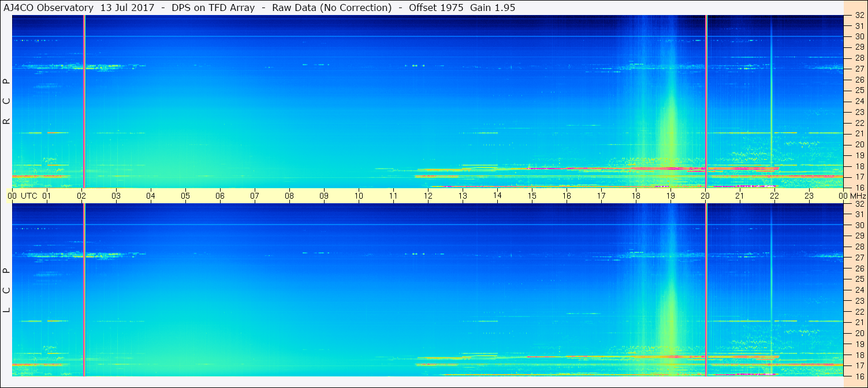Screen dimensions: 868x388
Task: Select hour label '03' on the UTC axis
Action: point(116,196)
